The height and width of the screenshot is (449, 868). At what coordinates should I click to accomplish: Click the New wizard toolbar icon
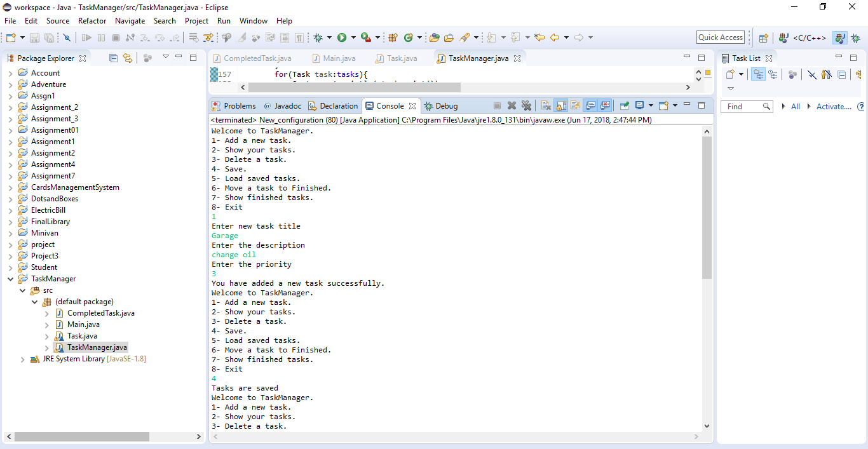pos(11,37)
